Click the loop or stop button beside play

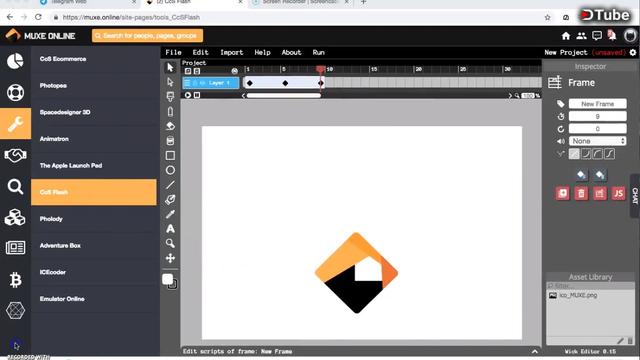(197, 95)
